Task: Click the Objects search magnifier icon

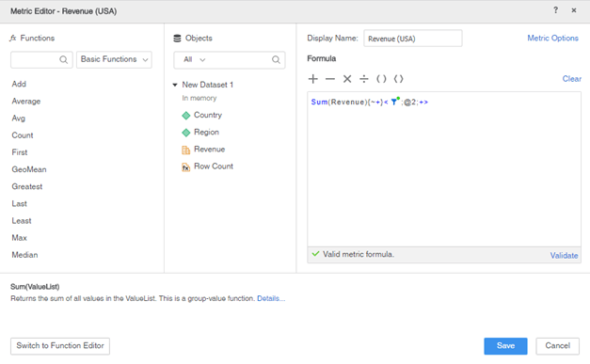Action: tap(276, 60)
